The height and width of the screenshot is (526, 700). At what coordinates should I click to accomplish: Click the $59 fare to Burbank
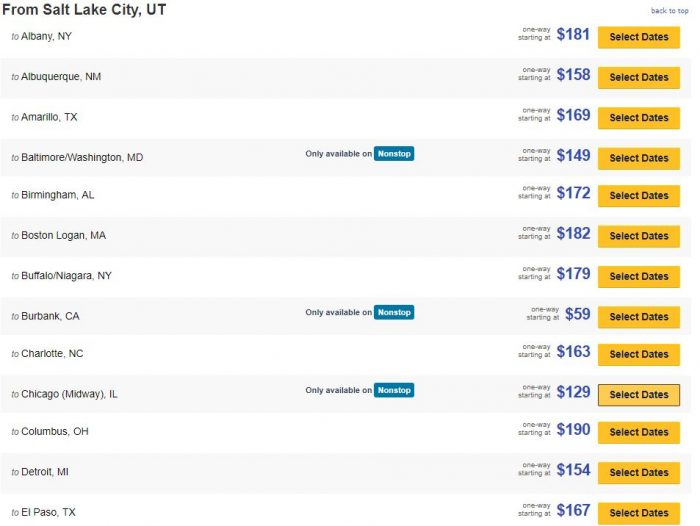point(577,314)
